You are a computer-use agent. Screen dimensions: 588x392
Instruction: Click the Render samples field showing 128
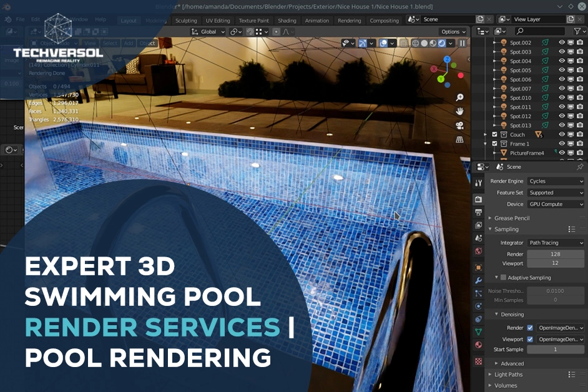point(556,255)
